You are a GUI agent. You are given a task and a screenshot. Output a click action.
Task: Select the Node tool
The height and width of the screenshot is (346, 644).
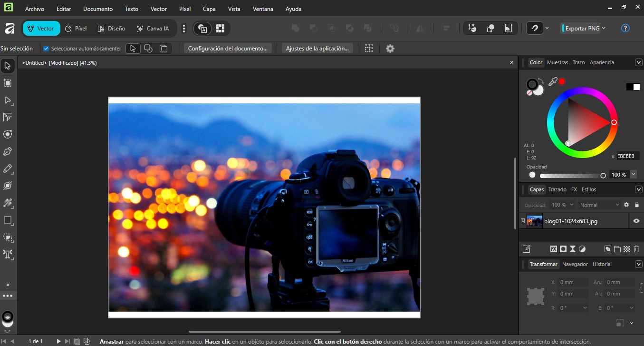pos(8,100)
